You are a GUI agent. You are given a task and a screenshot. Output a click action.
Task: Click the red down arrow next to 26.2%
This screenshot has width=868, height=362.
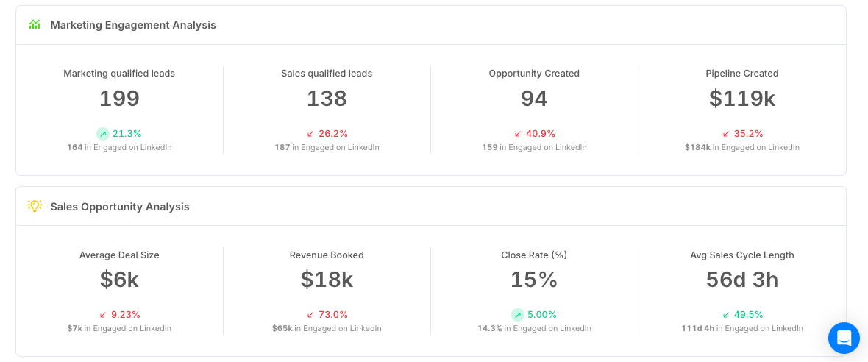click(x=310, y=134)
